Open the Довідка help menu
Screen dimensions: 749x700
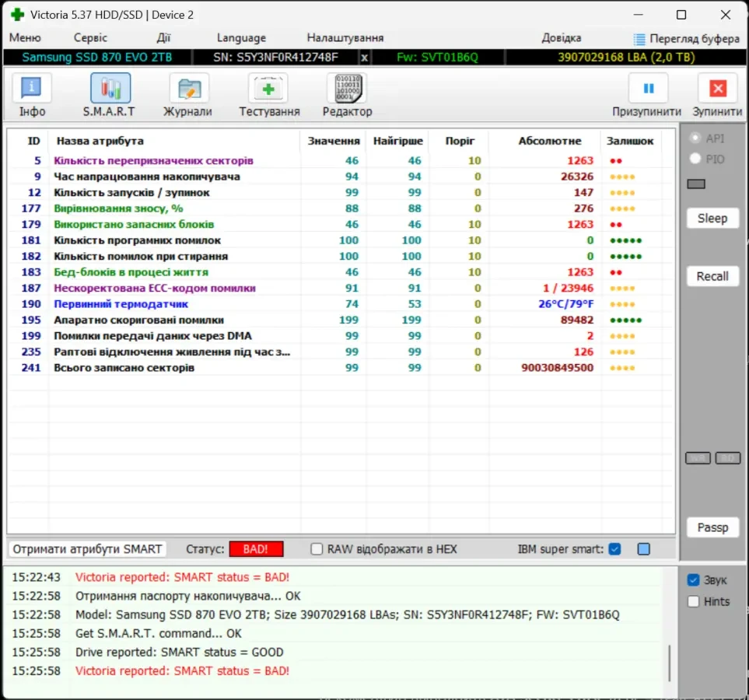[x=562, y=38]
